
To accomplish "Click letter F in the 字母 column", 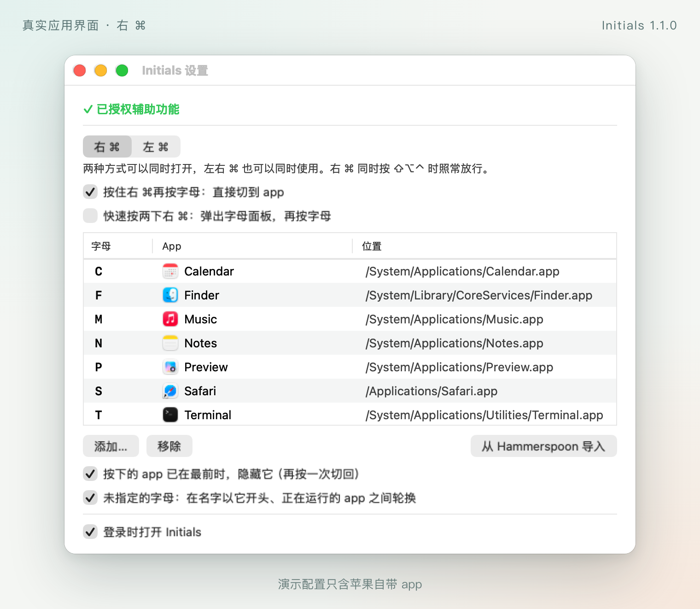I will point(99,295).
